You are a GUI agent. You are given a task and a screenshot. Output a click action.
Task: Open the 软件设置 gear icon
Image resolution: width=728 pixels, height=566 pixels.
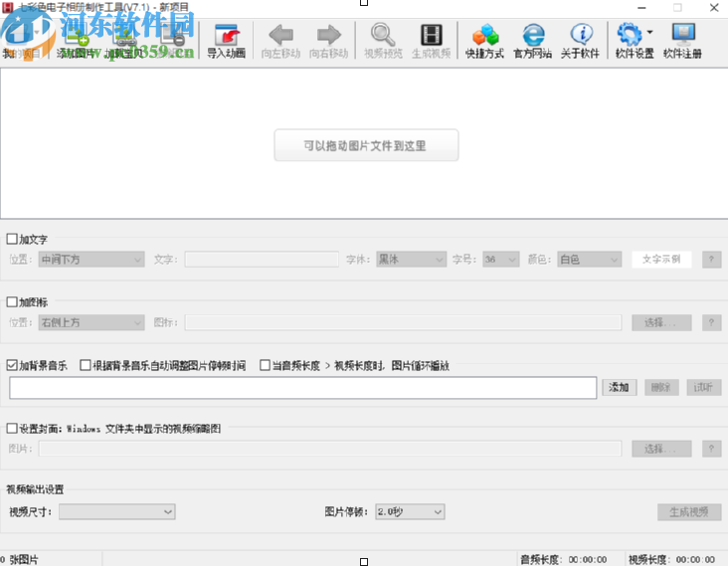pyautogui.click(x=630, y=35)
